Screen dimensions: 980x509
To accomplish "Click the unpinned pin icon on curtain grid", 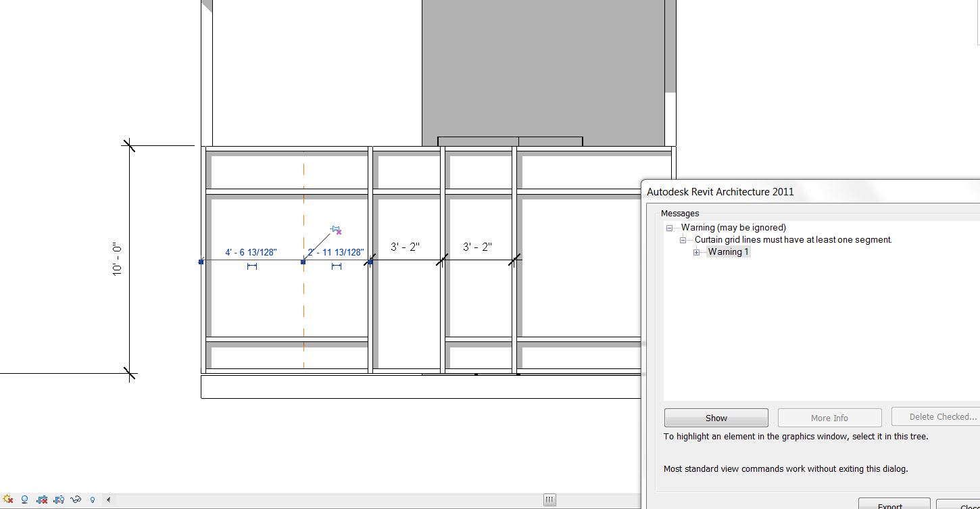I will (336, 231).
